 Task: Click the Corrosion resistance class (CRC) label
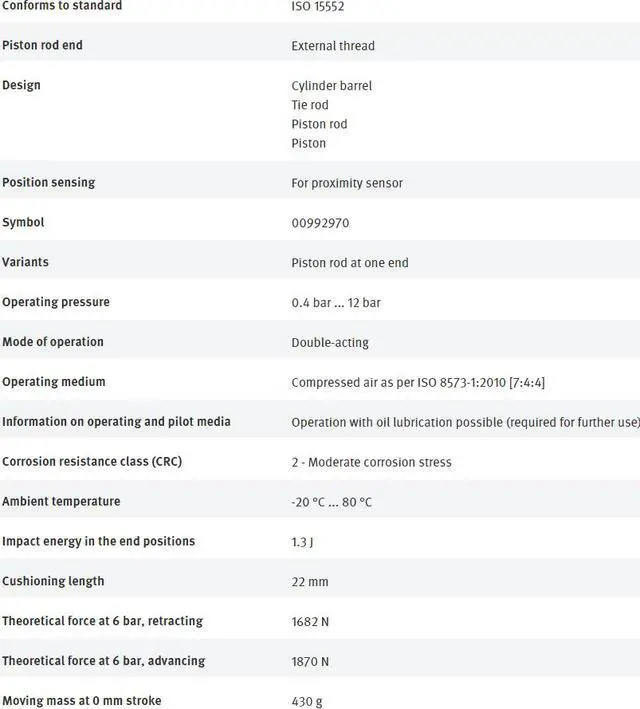click(92, 462)
